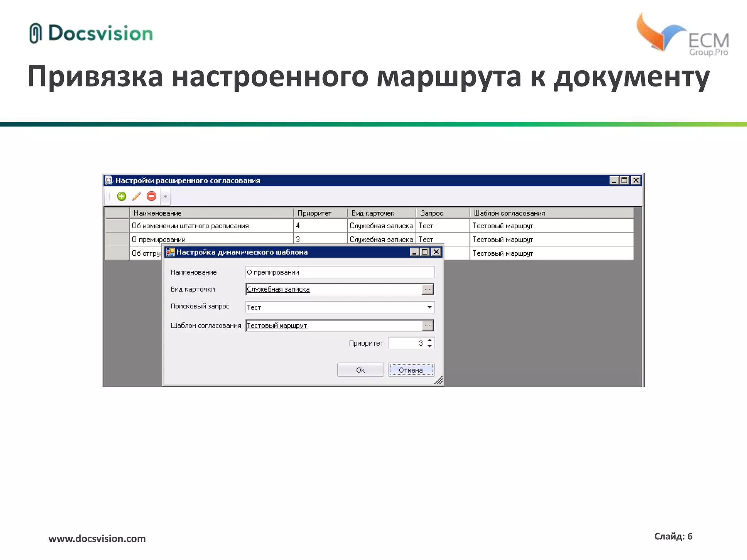Confirm the dialog with Ok

(360, 370)
